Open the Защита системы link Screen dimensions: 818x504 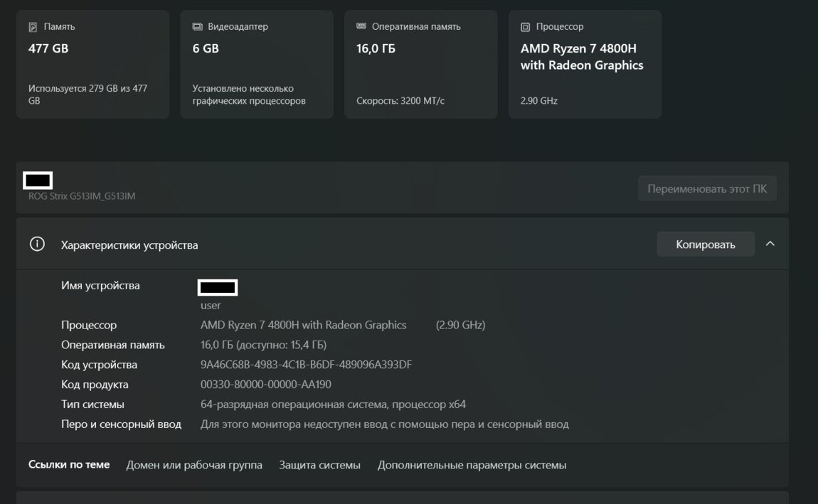click(319, 466)
